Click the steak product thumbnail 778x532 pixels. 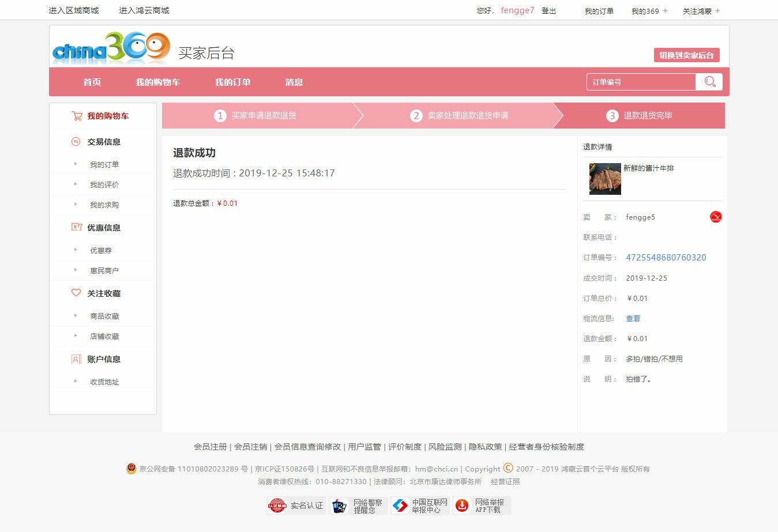[604, 179]
